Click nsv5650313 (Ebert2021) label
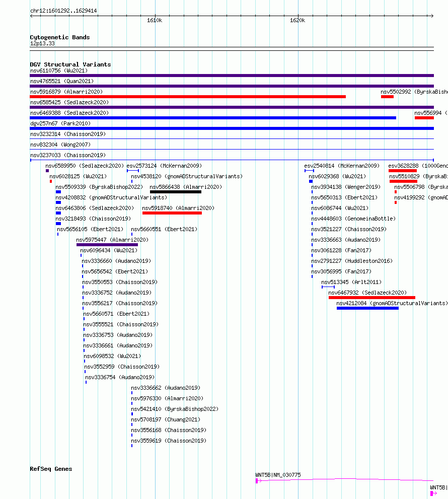448x499 pixels. 344,197
